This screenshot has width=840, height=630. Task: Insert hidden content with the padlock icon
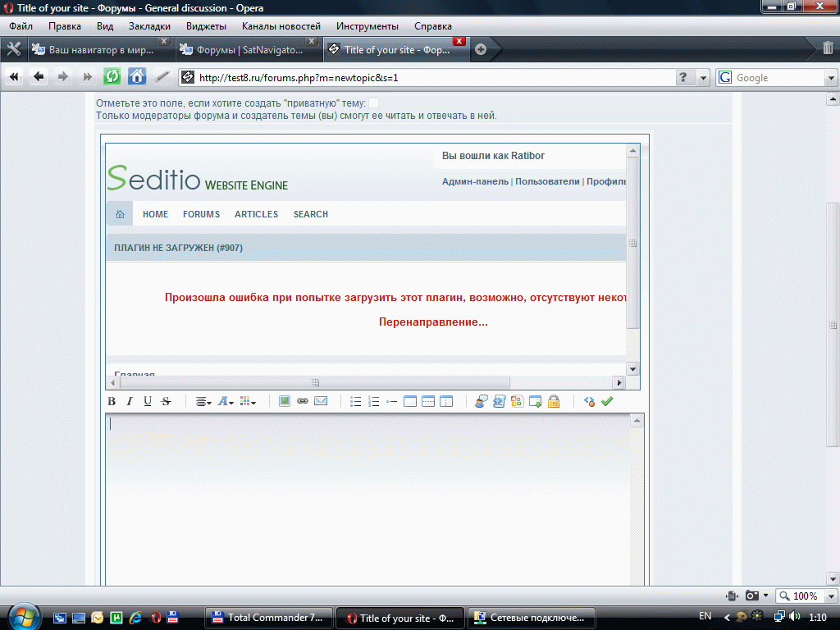click(554, 401)
